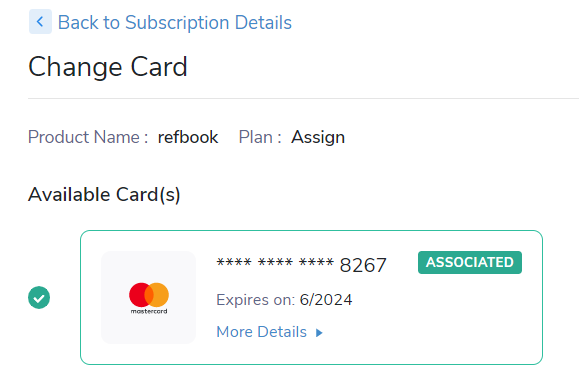Viewport: 579px width, 387px height.
Task: Select the green checkmark card radio
Action: tap(39, 298)
